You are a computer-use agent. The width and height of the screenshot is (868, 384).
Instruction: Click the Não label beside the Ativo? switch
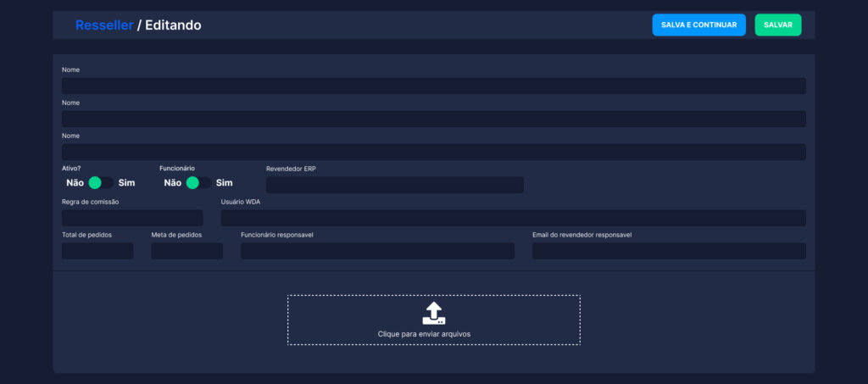point(75,183)
